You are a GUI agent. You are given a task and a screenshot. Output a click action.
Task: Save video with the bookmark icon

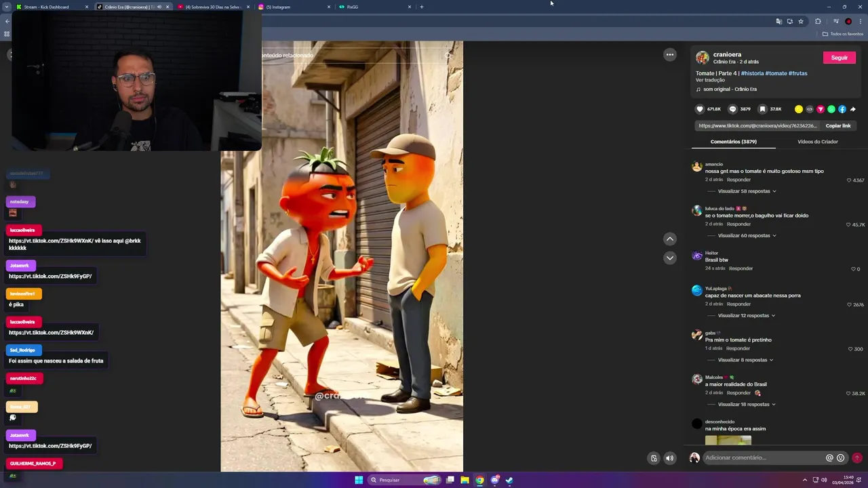click(x=762, y=109)
